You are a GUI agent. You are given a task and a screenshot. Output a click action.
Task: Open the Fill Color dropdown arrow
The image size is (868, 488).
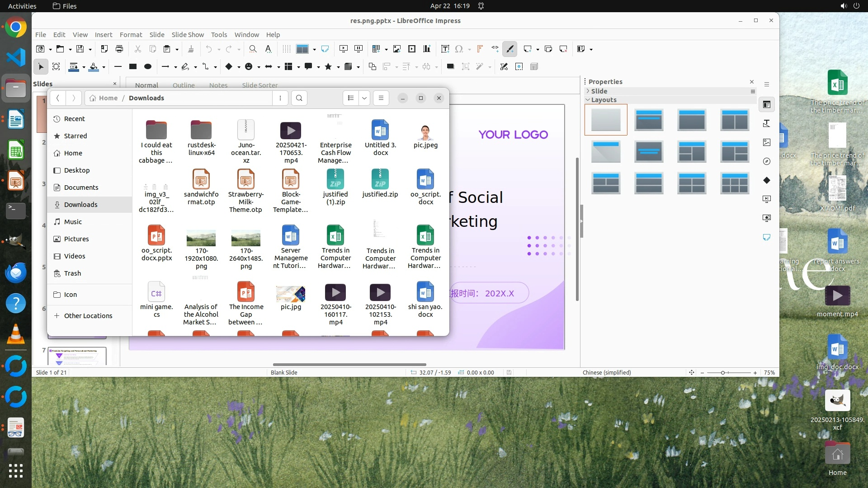104,67
